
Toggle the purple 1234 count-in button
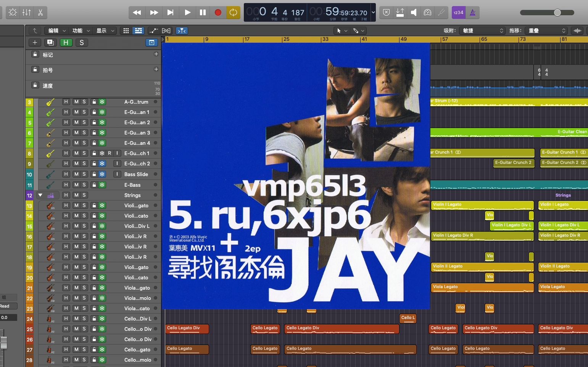458,12
